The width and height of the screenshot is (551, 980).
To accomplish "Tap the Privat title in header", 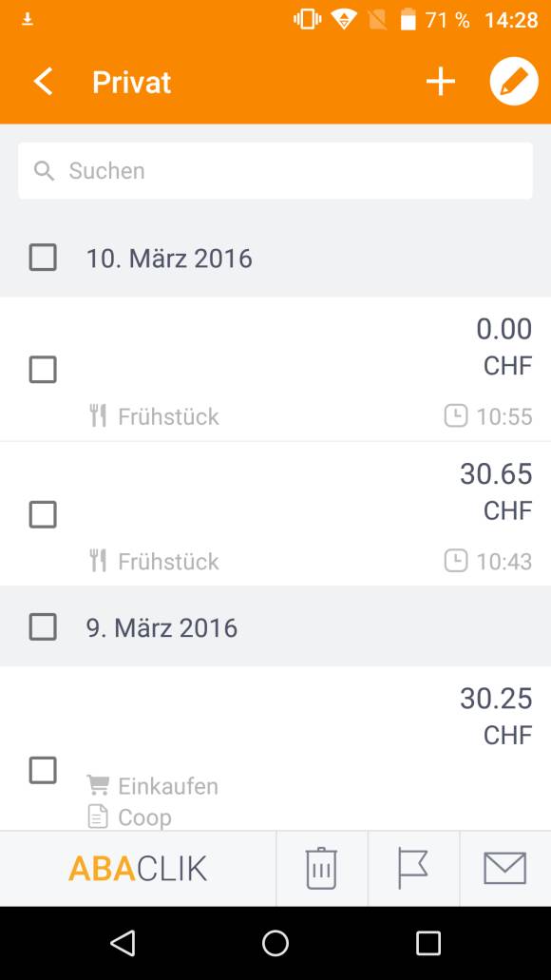I will click(132, 82).
